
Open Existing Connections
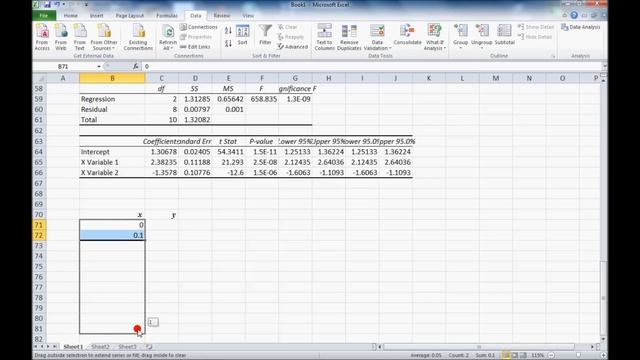pyautogui.click(x=138, y=37)
